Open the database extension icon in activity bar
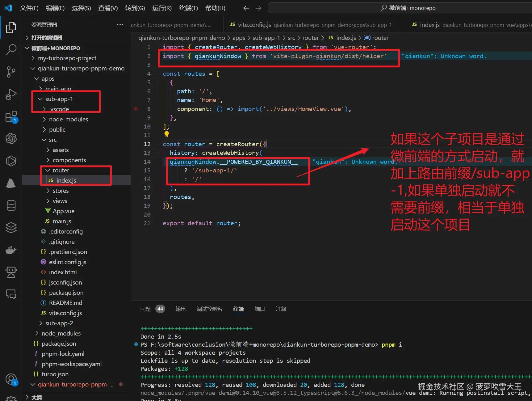Screen dimensions: 532x401 (11, 205)
